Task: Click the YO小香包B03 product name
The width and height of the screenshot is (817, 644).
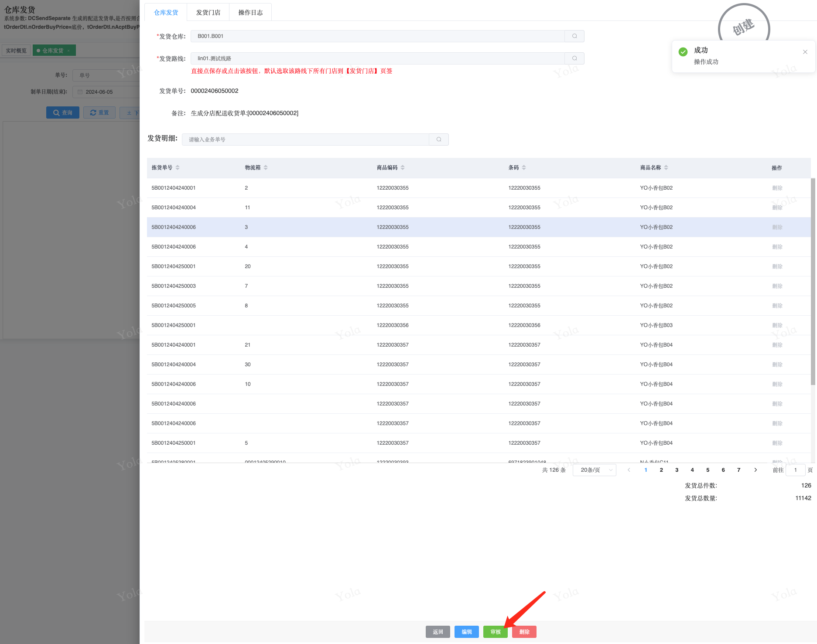Action: click(656, 325)
